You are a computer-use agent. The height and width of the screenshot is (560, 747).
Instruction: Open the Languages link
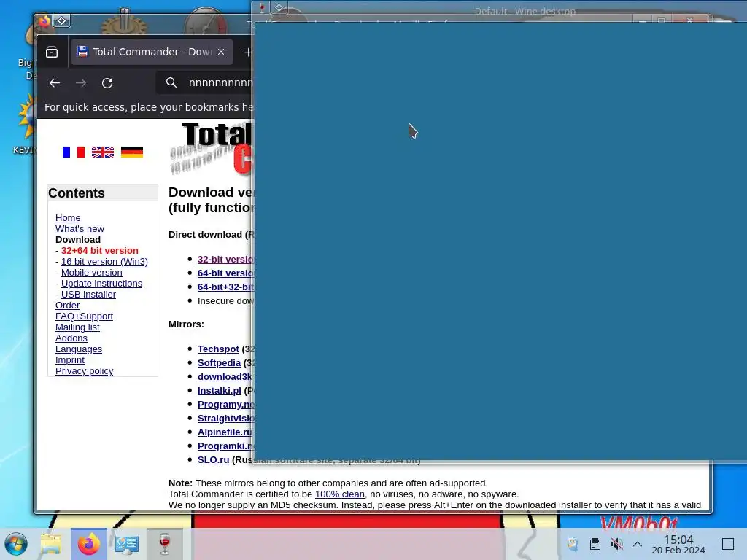(79, 349)
